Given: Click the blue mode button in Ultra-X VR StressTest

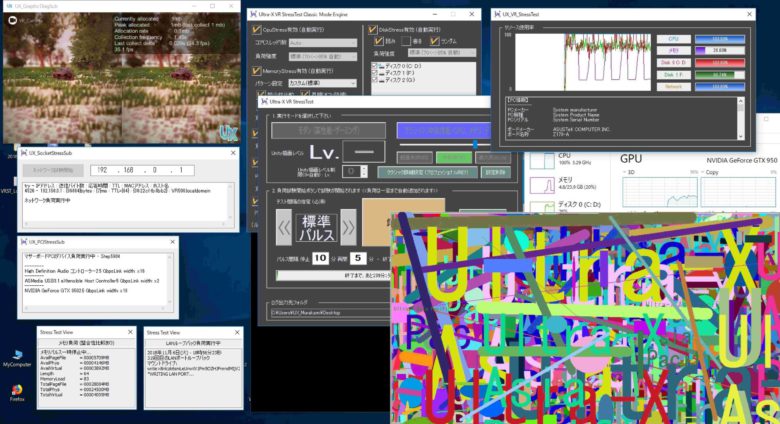Looking at the screenshot, I should [x=443, y=130].
